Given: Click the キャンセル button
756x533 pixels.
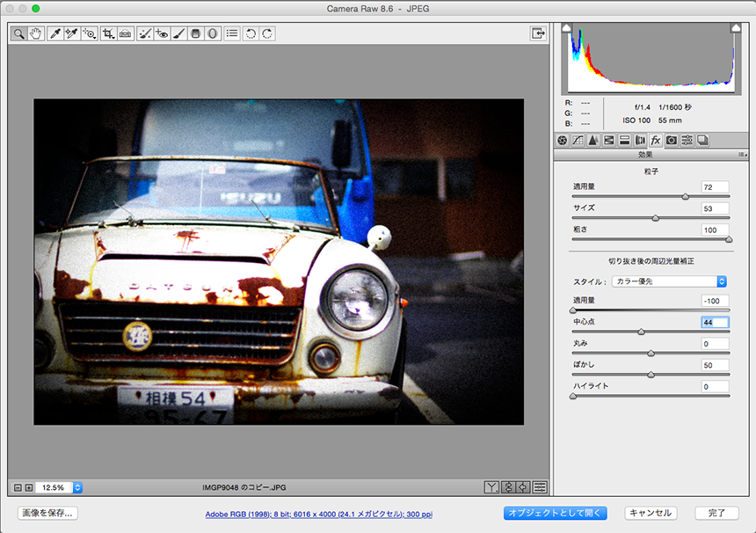Looking at the screenshot, I should point(651,514).
